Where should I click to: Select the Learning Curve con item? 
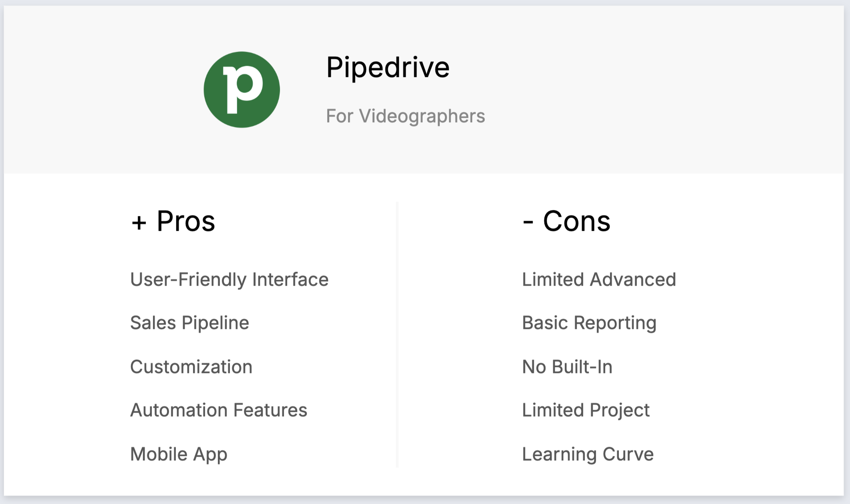click(588, 454)
